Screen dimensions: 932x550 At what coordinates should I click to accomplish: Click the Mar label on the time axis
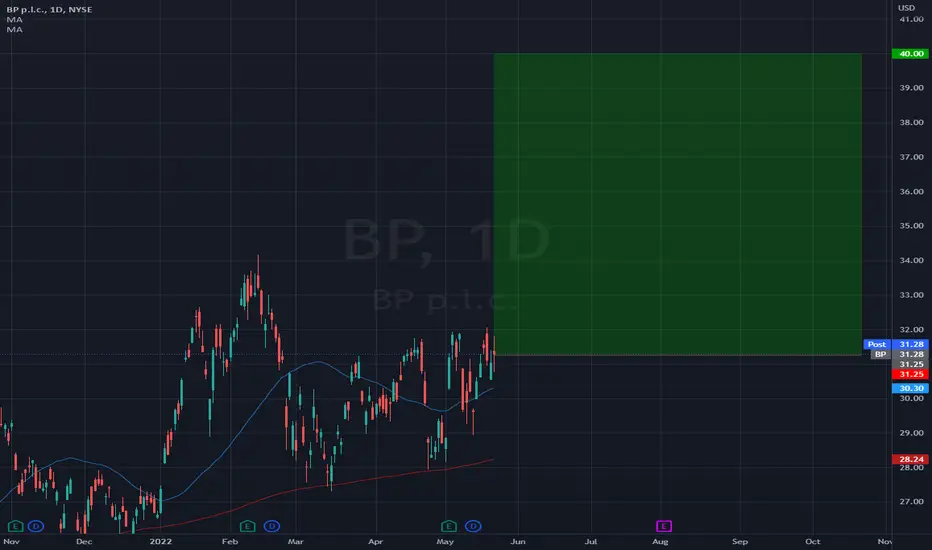click(x=295, y=542)
